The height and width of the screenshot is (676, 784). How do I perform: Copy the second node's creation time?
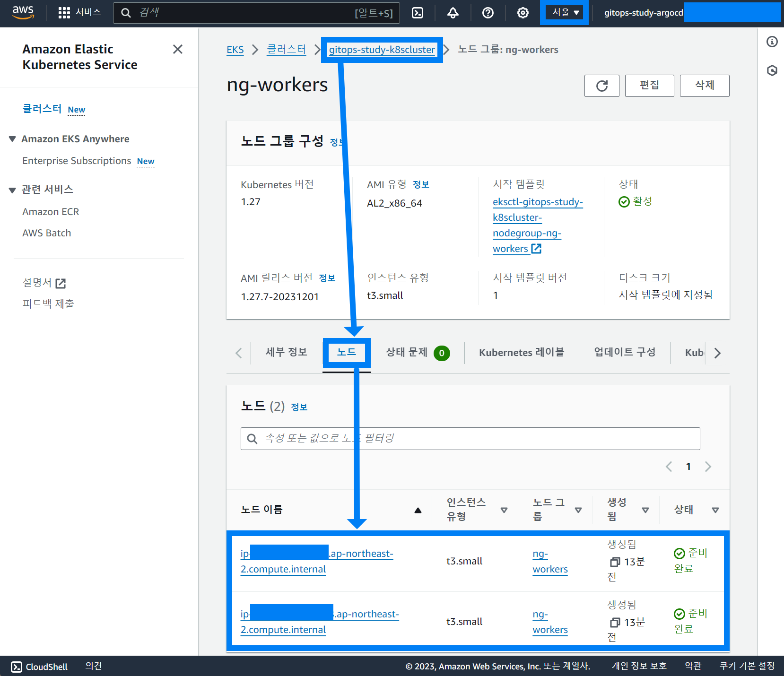pyautogui.click(x=615, y=623)
